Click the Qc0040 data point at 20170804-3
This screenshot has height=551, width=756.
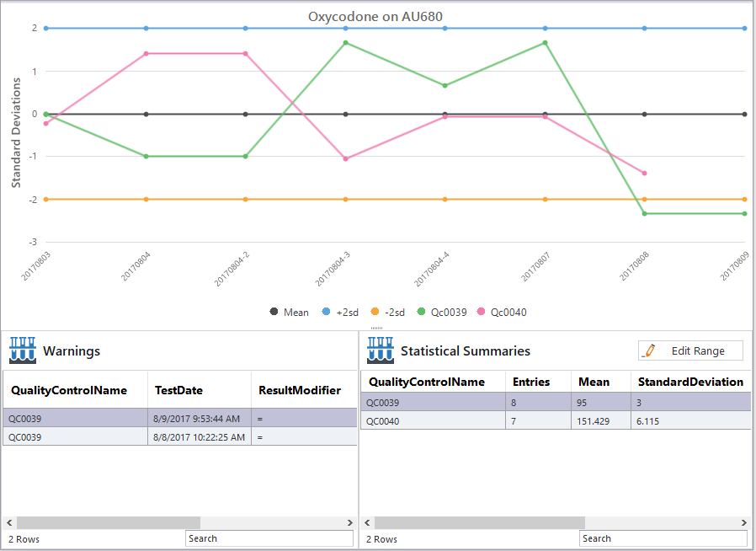coord(346,158)
